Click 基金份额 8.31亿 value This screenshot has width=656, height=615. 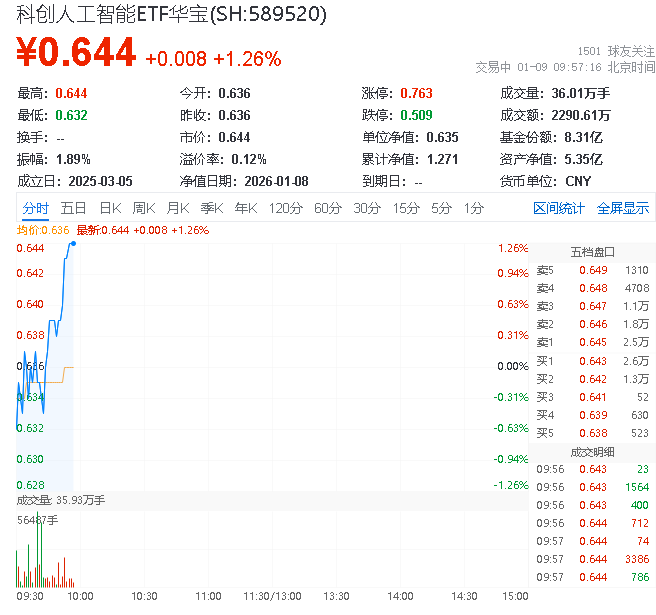click(x=583, y=137)
